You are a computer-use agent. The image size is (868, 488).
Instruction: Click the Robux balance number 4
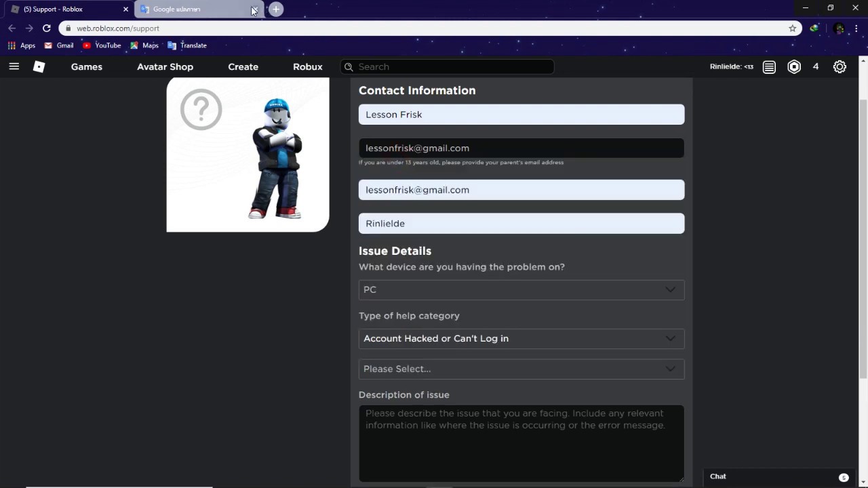816,66
